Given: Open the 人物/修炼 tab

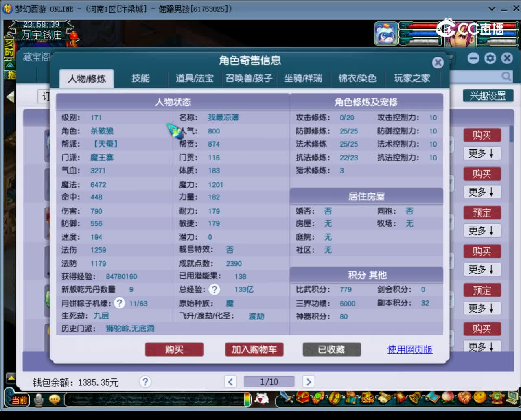Looking at the screenshot, I should tap(87, 78).
